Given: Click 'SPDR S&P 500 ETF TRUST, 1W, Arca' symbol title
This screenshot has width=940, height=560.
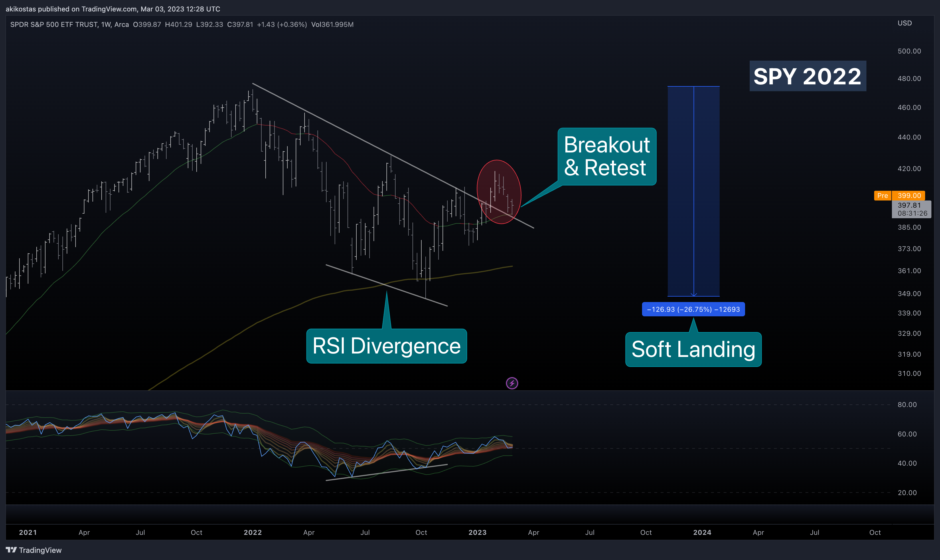Looking at the screenshot, I should [x=70, y=25].
